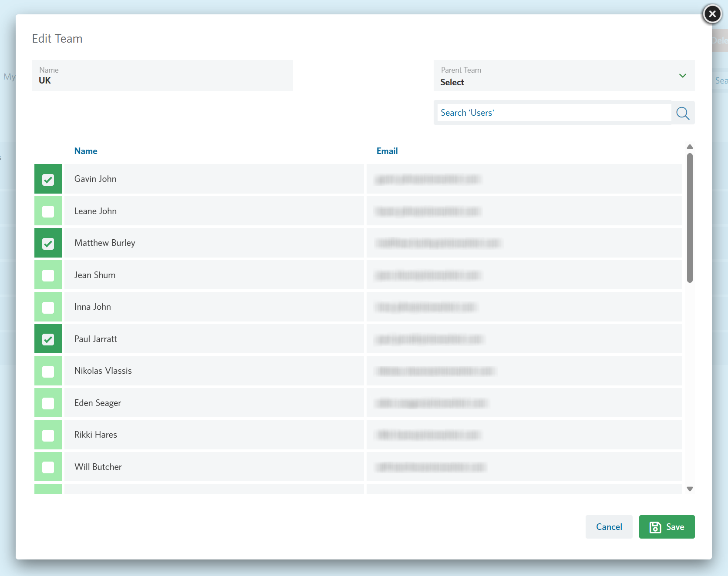Select the name Gavin John
The width and height of the screenshot is (728, 576).
(95, 179)
